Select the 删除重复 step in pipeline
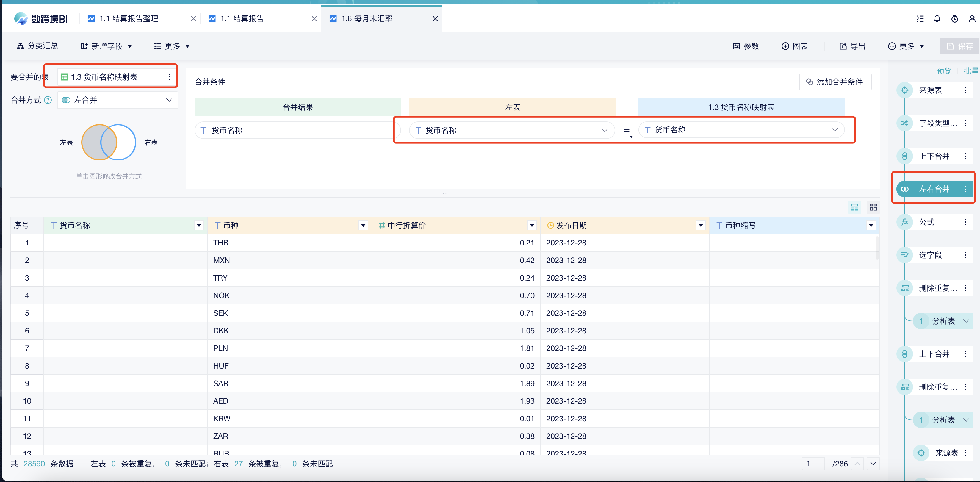Screen dimensions: 980x482 click(933, 288)
